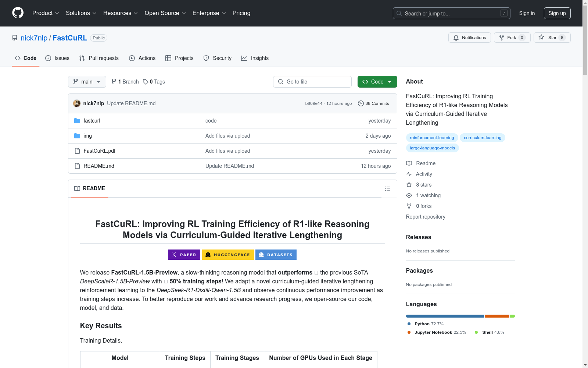Screen dimensions: 588x368
Task: Click the forks icon in About
Action: click(409, 206)
